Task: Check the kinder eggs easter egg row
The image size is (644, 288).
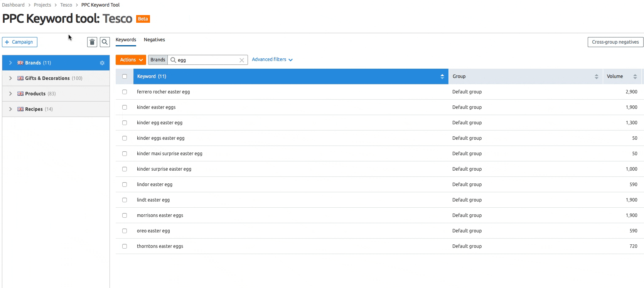Action: (x=125, y=138)
